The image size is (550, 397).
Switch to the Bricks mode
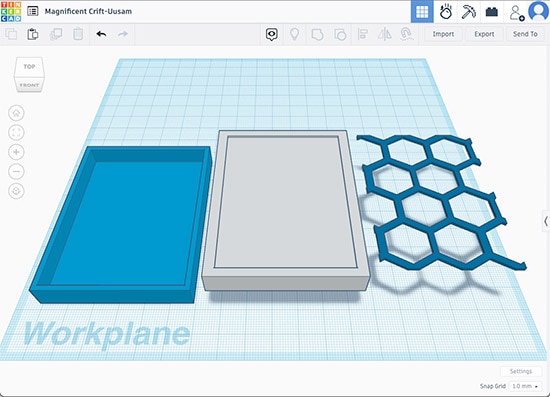tap(491, 12)
